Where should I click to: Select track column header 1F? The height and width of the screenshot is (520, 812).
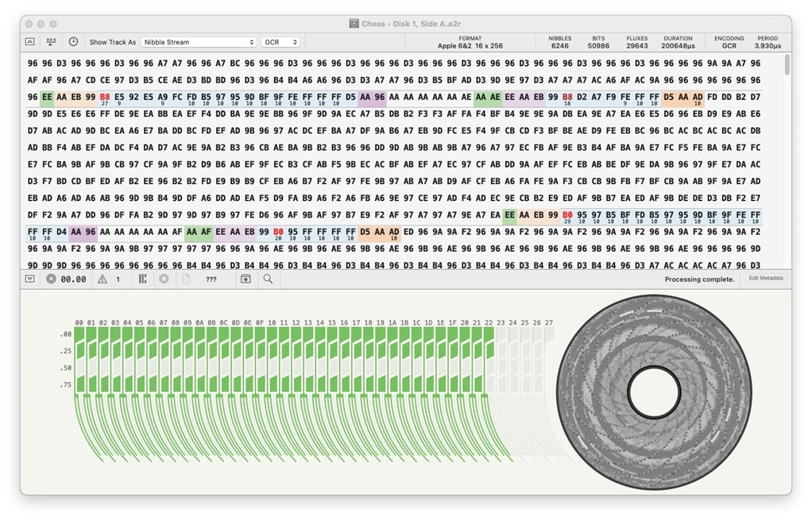point(453,322)
